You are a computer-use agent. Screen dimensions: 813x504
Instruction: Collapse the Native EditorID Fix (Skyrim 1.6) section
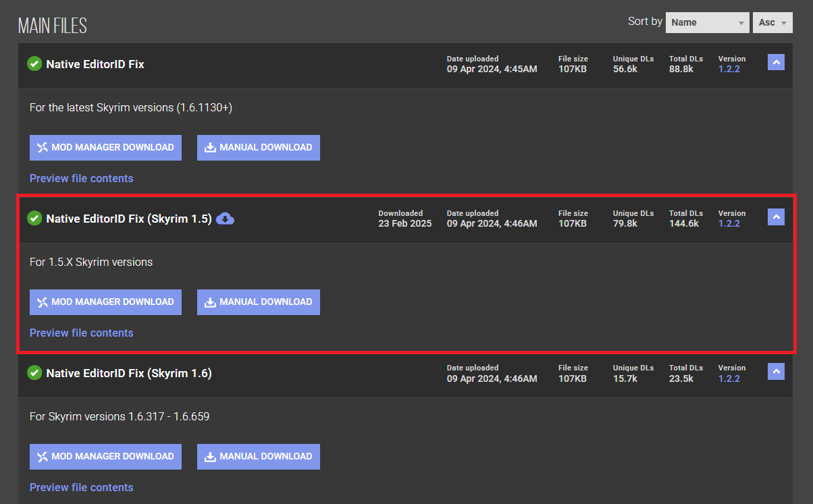776,372
